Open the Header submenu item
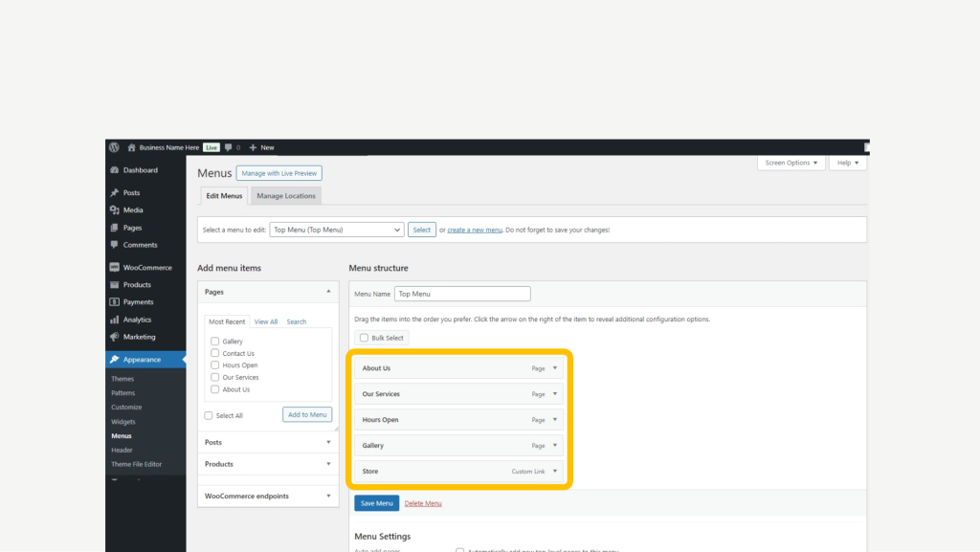Image resolution: width=980 pixels, height=552 pixels. (x=122, y=450)
